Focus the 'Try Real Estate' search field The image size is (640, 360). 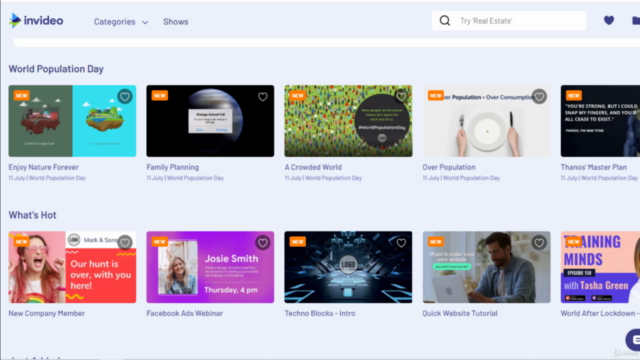point(509,21)
